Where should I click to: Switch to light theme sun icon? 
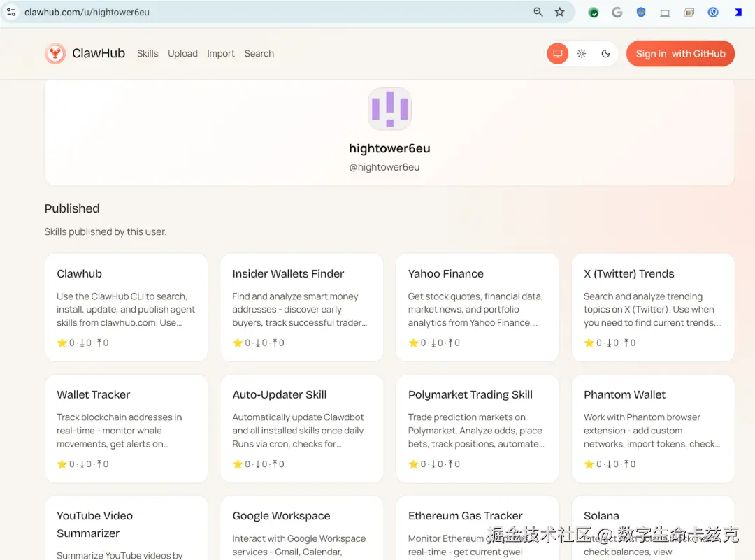pyautogui.click(x=582, y=53)
